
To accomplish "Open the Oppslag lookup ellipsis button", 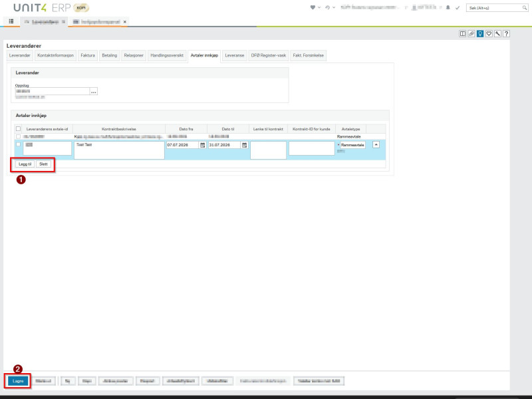I will pyautogui.click(x=94, y=92).
